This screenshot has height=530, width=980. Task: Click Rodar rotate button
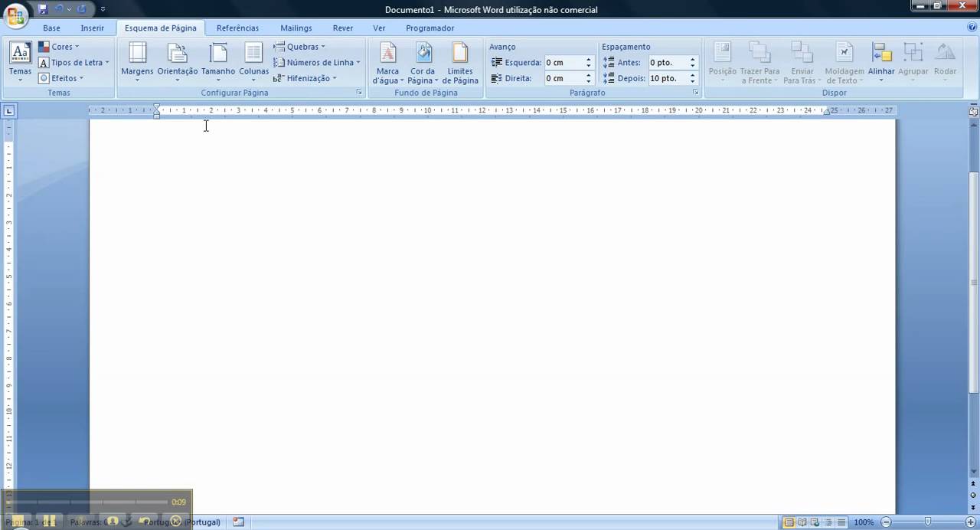tap(945, 63)
